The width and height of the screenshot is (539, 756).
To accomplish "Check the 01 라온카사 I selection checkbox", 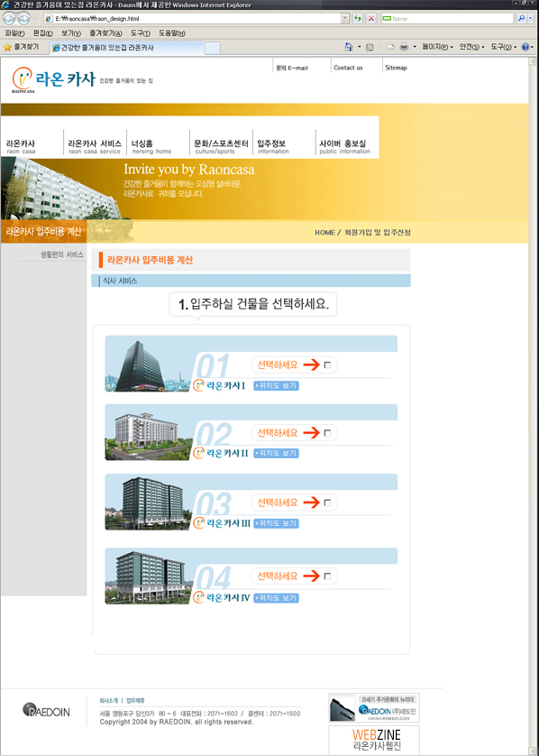I will [x=327, y=365].
